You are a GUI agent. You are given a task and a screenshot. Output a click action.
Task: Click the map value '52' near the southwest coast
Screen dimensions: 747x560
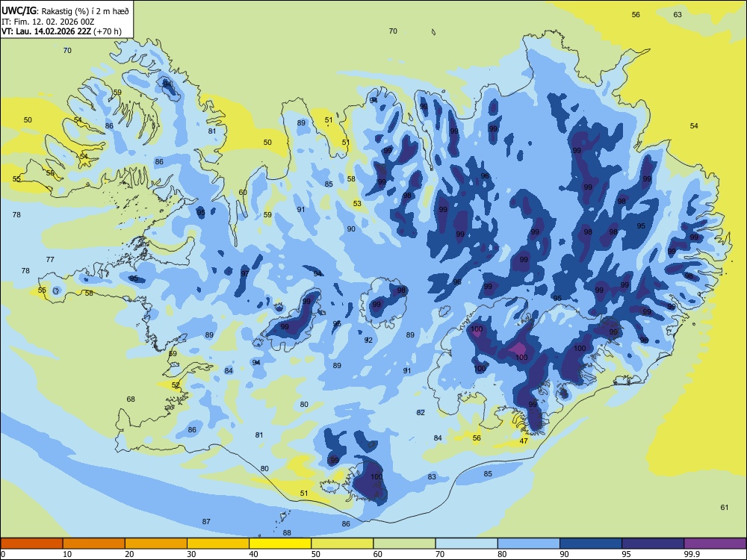176,385
